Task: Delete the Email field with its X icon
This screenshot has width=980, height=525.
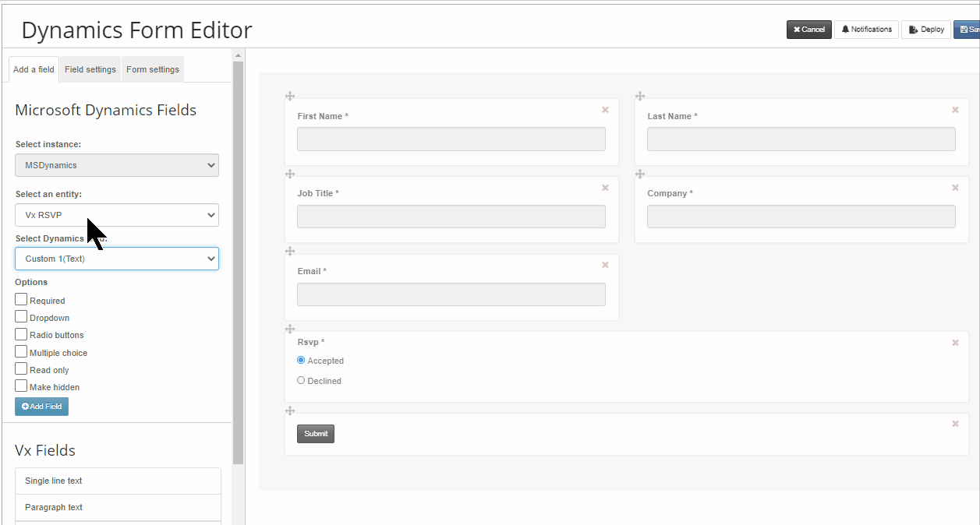Action: click(605, 265)
